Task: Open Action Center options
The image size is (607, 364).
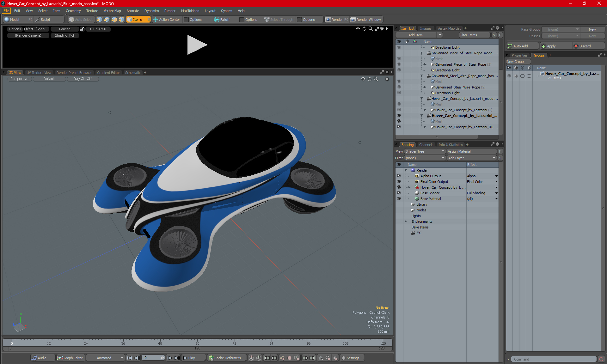Action: tap(167, 20)
